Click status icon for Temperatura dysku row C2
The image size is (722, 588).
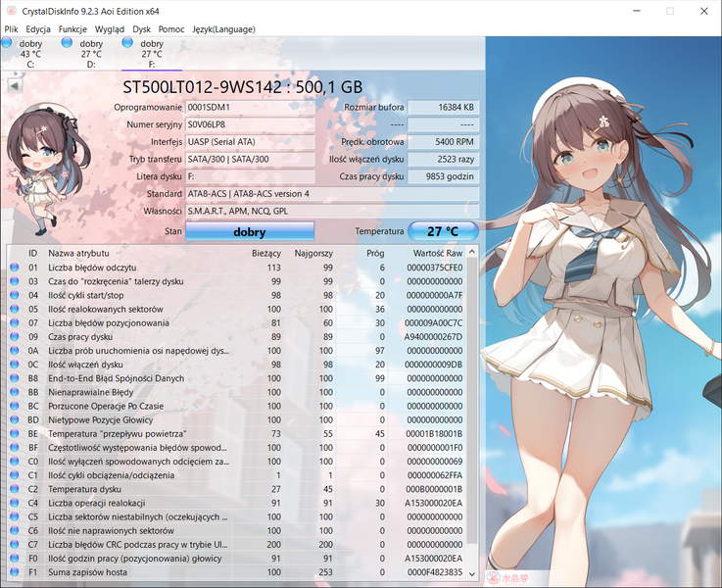point(15,489)
